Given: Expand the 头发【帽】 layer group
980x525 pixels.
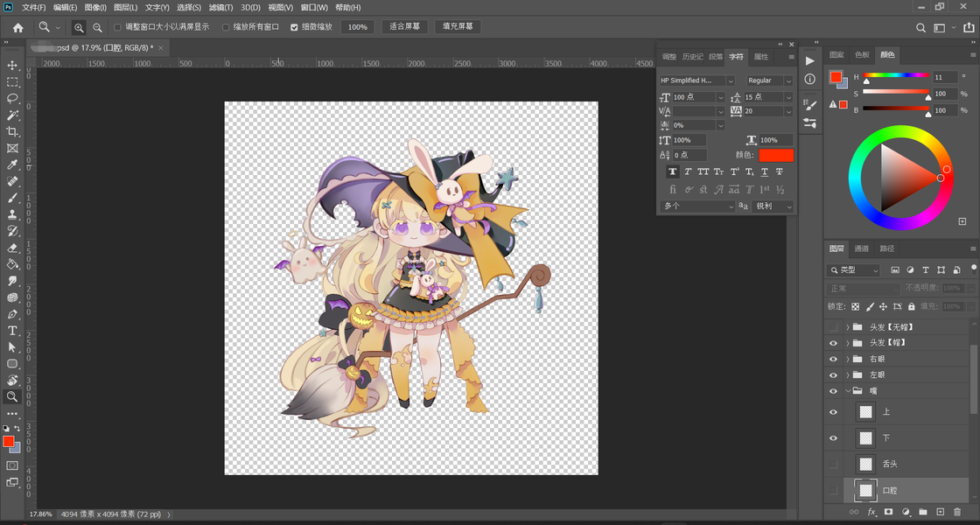Looking at the screenshot, I should pos(848,343).
